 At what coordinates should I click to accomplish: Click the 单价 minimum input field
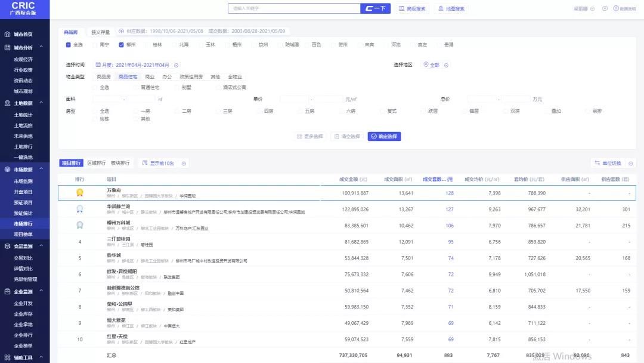click(x=294, y=99)
